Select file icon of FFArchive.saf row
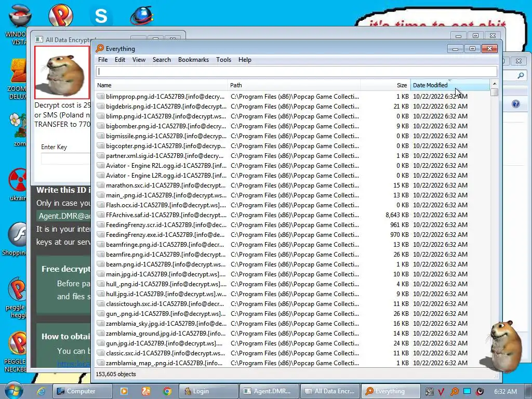 [100, 215]
